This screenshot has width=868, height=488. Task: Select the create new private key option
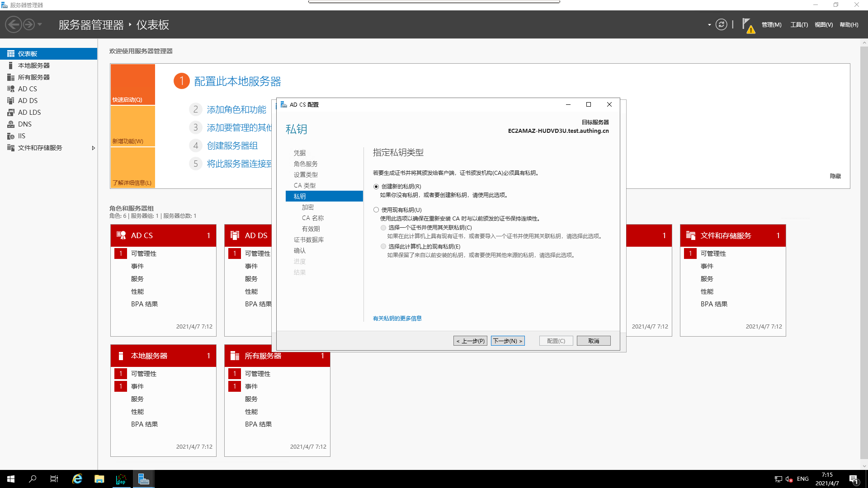tap(376, 187)
